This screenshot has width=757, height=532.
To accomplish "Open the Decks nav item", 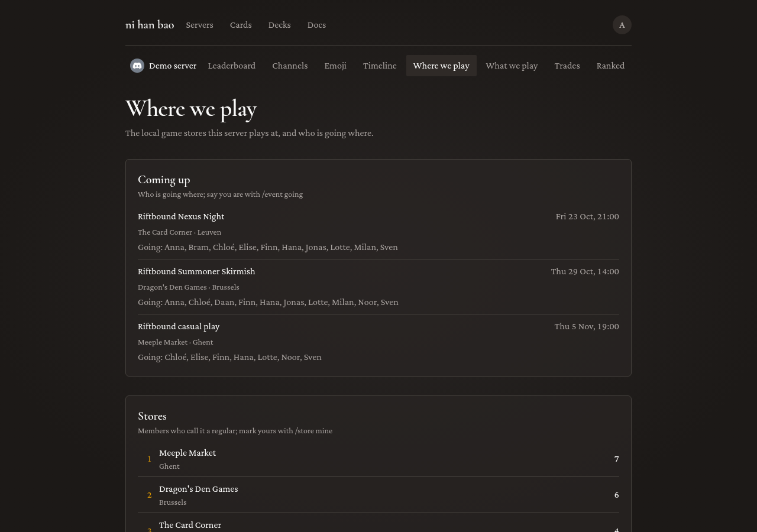I will pyautogui.click(x=280, y=25).
